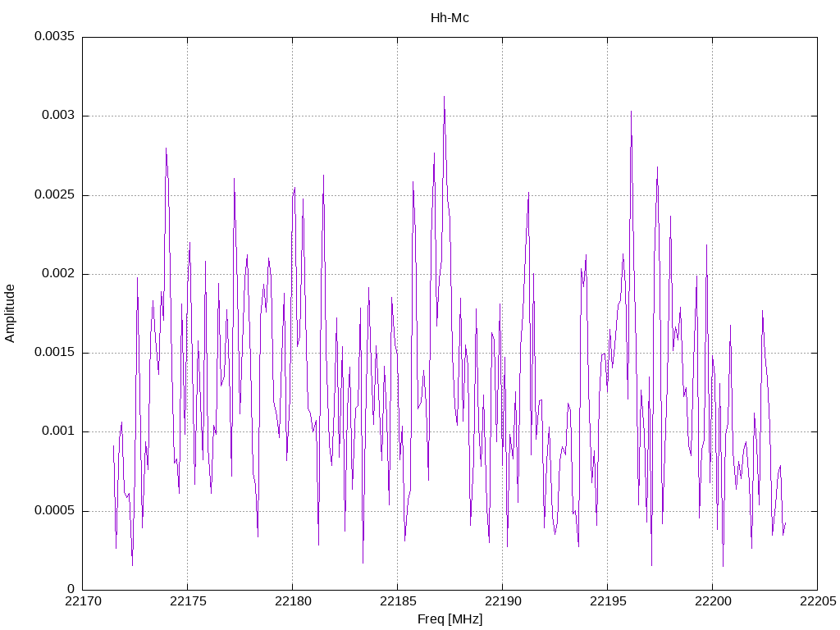Click the tall spectrum peak near 22196 MHz

tap(631, 112)
